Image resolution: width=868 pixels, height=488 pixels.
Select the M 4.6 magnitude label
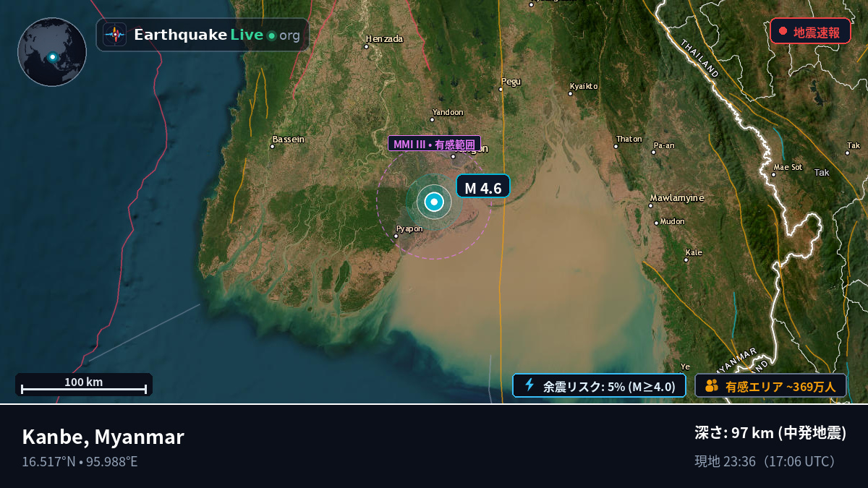coord(483,188)
